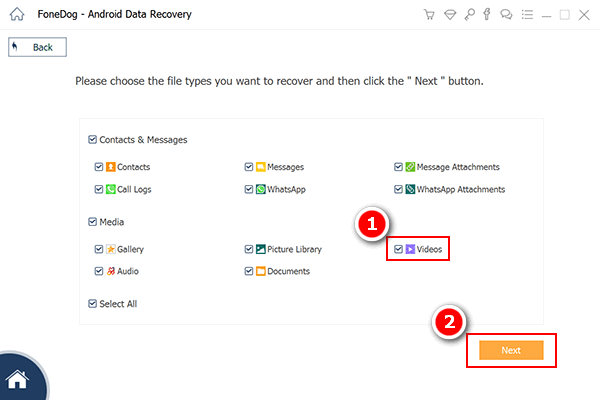The width and height of the screenshot is (600, 400).
Task: Toggle Contacts & Messages group checkbox
Action: point(92,139)
